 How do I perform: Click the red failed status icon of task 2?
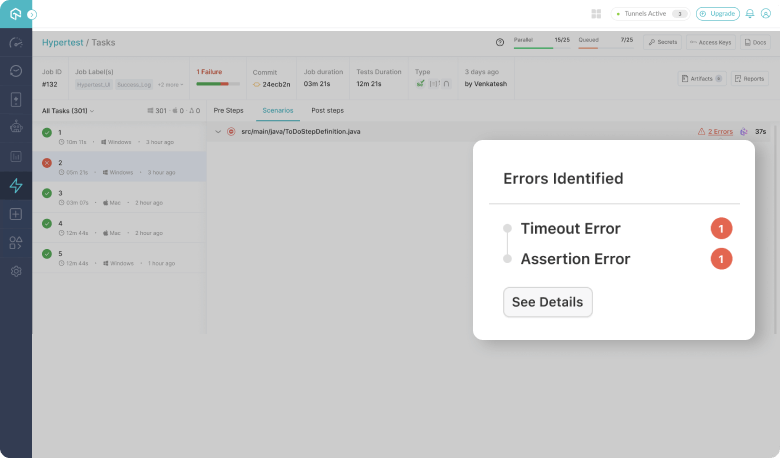47,163
